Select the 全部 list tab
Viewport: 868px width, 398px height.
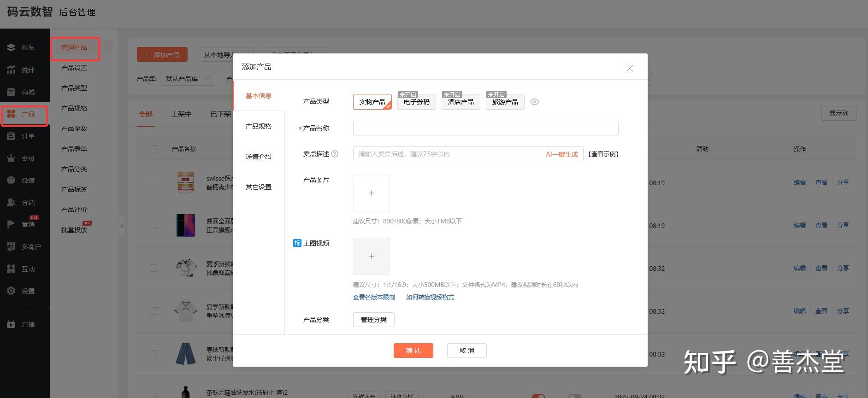(x=146, y=114)
